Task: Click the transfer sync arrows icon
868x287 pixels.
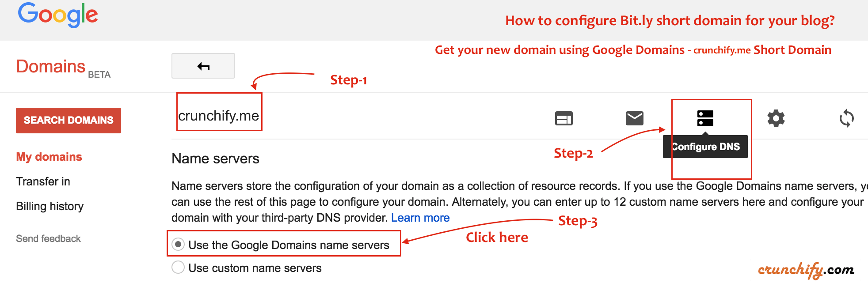Action: pos(846,118)
